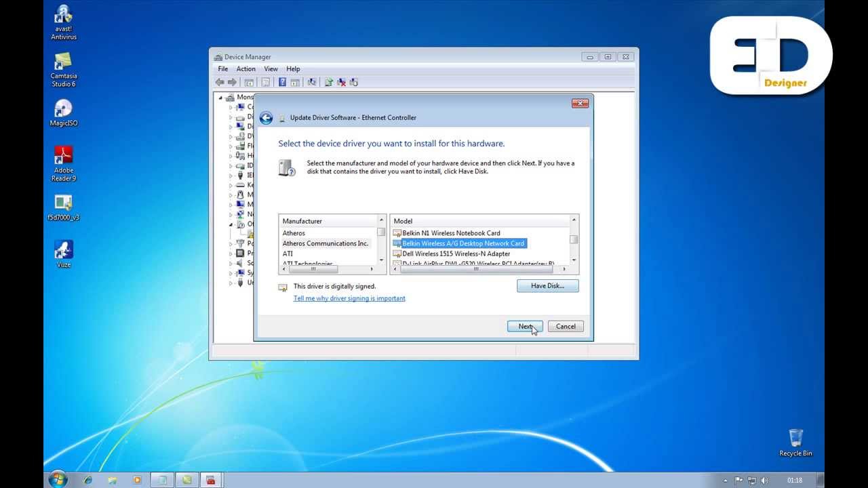Click Manufacturer list vertical scrollbar thumb

tap(381, 232)
